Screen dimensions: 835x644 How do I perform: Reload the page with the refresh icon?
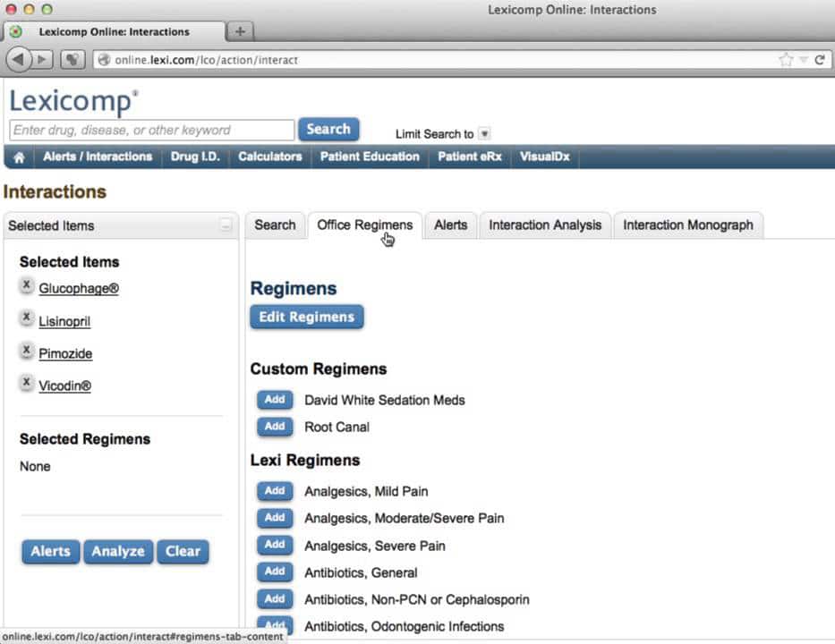click(820, 60)
